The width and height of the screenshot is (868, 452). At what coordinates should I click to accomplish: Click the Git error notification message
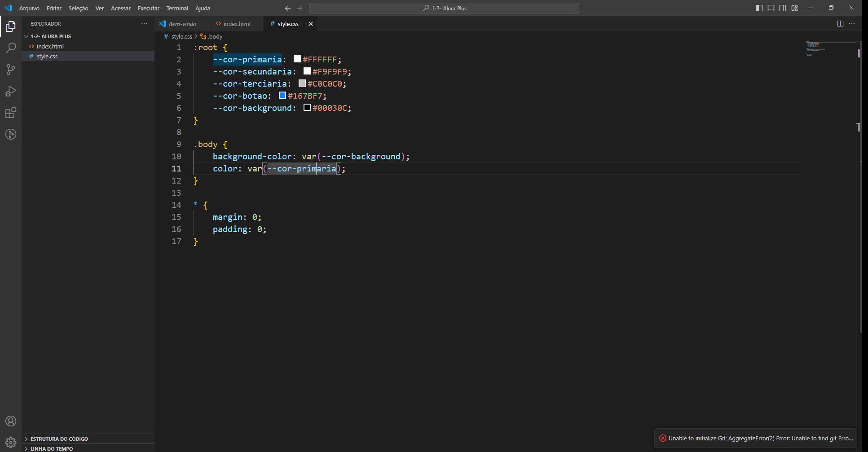(761, 438)
